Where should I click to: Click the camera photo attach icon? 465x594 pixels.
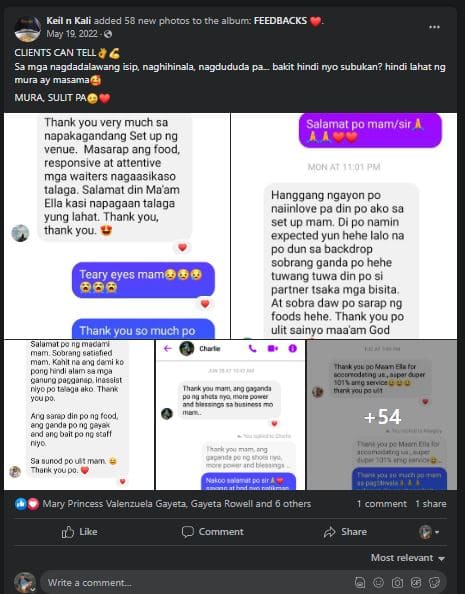click(397, 582)
